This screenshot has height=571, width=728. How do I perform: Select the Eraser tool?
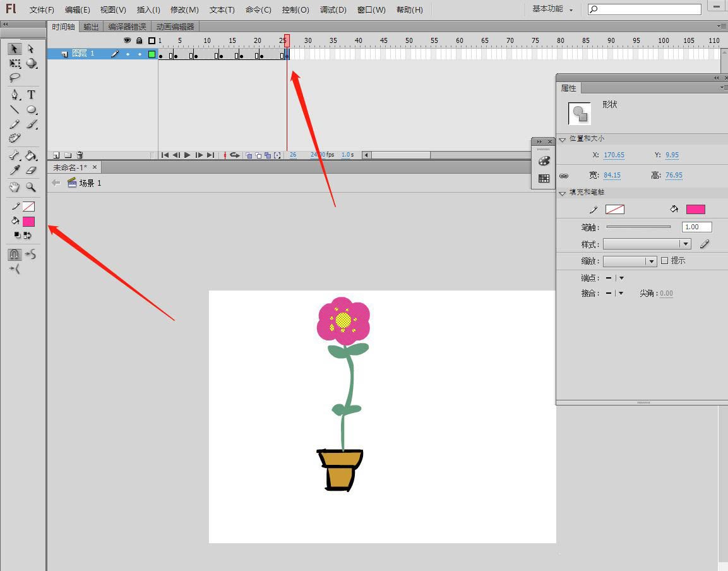pos(31,170)
